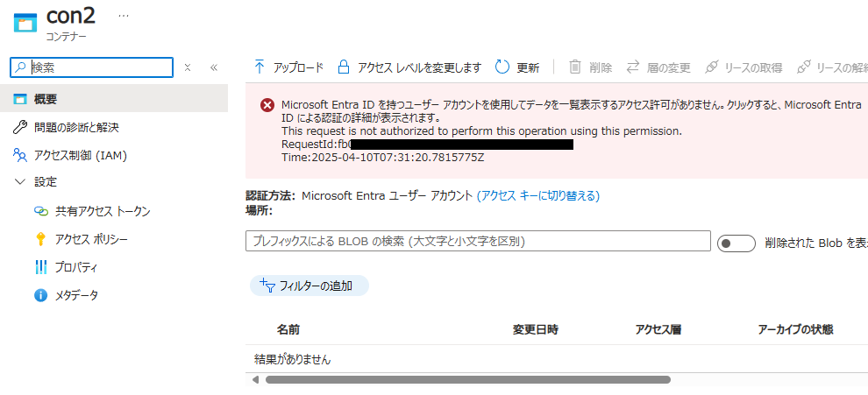Click the 層の変更 toolbar button
Viewport: 868px width, 395px height.
(658, 67)
